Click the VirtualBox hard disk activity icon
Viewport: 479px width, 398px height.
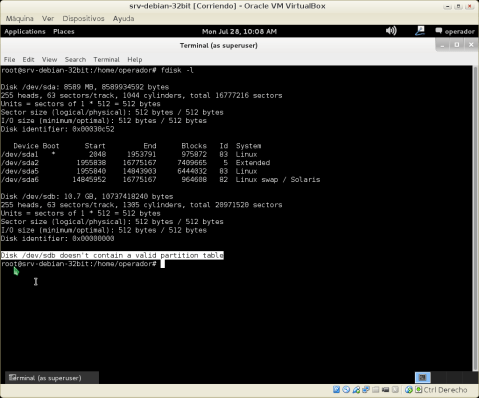click(336, 389)
